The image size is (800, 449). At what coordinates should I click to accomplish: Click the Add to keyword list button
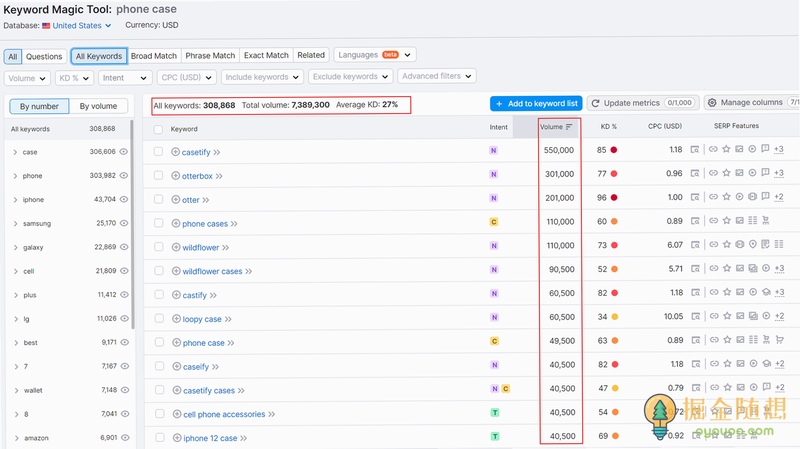(536, 104)
